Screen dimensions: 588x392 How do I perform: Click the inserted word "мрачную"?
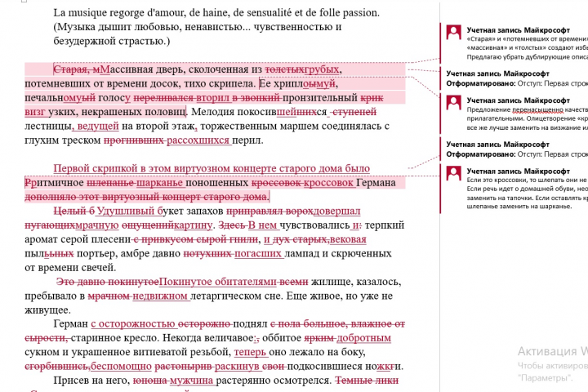pyautogui.click(x=97, y=225)
